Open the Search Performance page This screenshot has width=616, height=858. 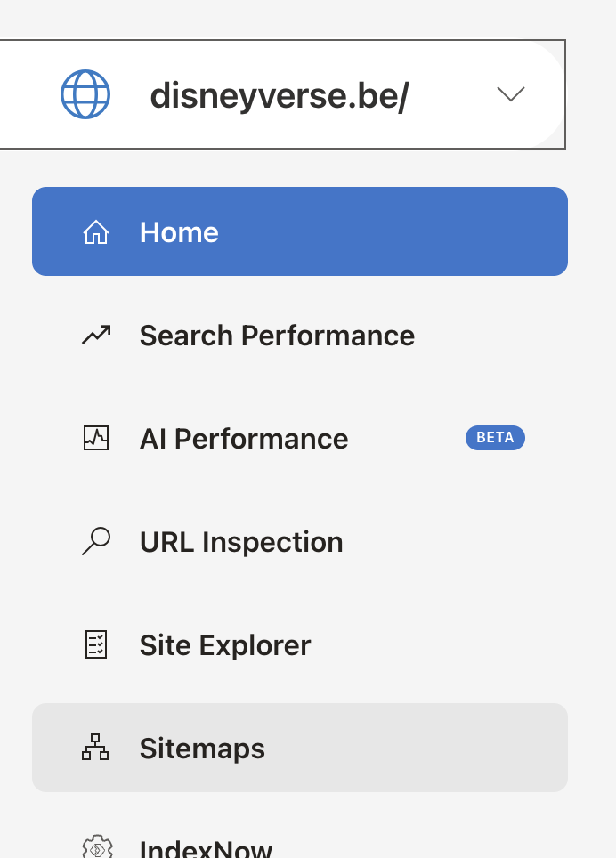click(277, 336)
